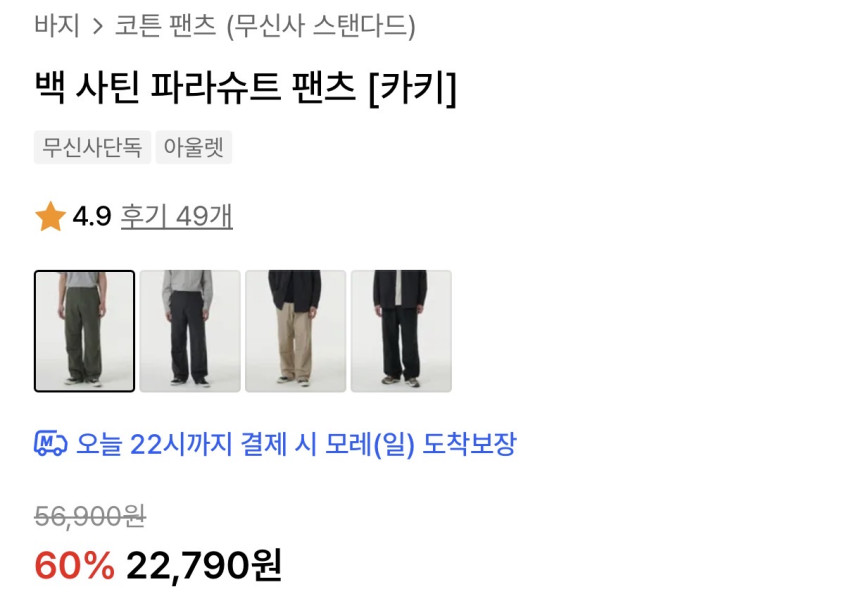849x594 pixels.
Task: Open the 후기 49개 reviews link
Action: pyautogui.click(x=177, y=216)
